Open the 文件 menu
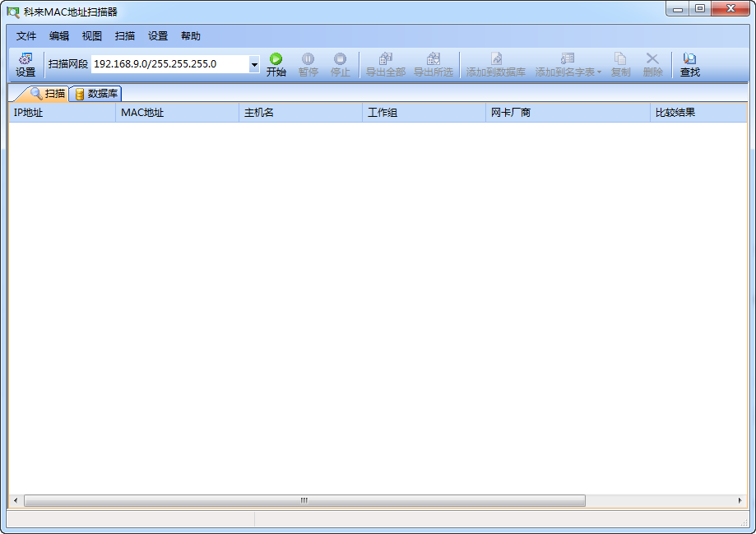This screenshot has width=756, height=534. point(26,36)
